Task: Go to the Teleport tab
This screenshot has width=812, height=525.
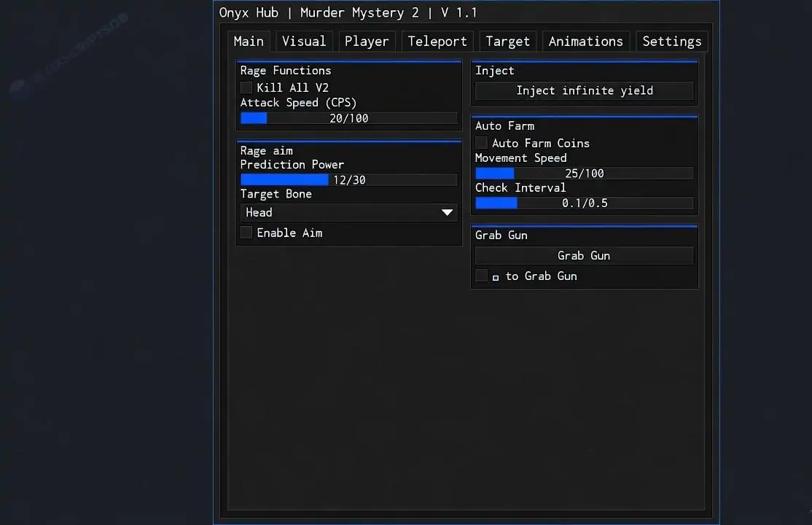Action: pyautogui.click(x=437, y=42)
